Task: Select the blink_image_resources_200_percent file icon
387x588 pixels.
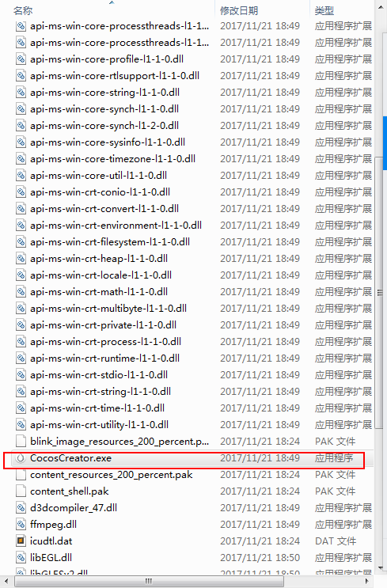Action: (x=21, y=442)
